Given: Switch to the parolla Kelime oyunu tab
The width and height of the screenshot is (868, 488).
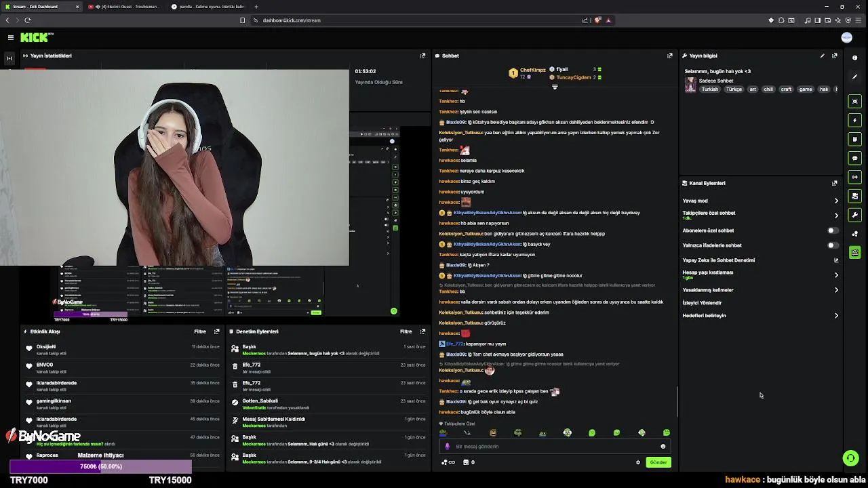Looking at the screenshot, I should (207, 7).
